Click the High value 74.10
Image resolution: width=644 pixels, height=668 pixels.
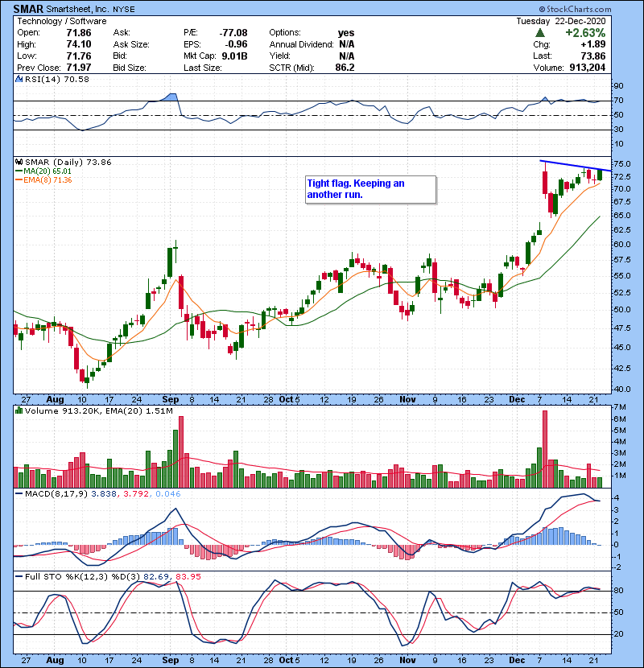pyautogui.click(x=79, y=44)
